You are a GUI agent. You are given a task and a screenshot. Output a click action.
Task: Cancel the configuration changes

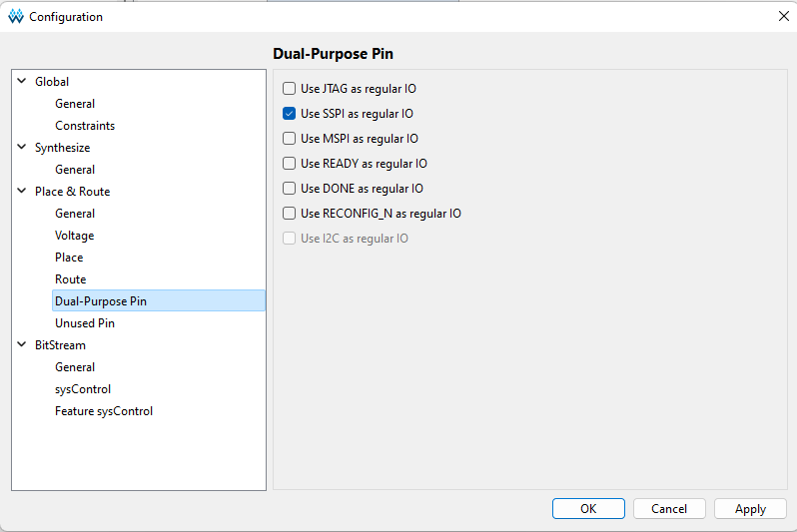point(669,509)
